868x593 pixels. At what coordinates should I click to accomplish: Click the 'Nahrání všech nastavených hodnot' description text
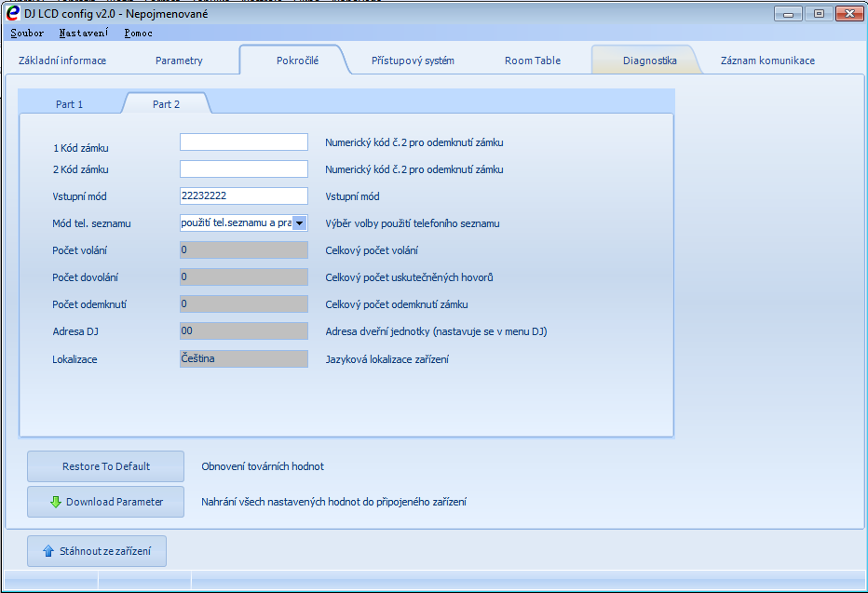click(333, 502)
